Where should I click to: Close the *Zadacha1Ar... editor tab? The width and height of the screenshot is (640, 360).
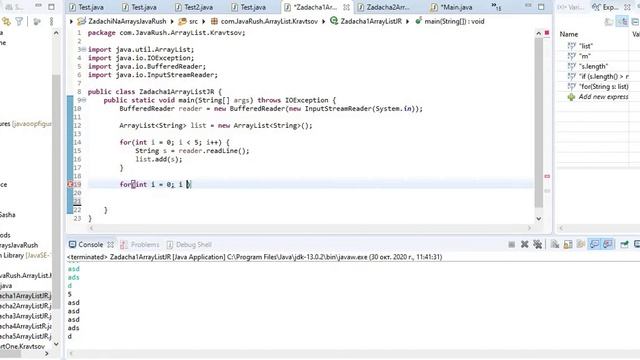[x=346, y=7]
